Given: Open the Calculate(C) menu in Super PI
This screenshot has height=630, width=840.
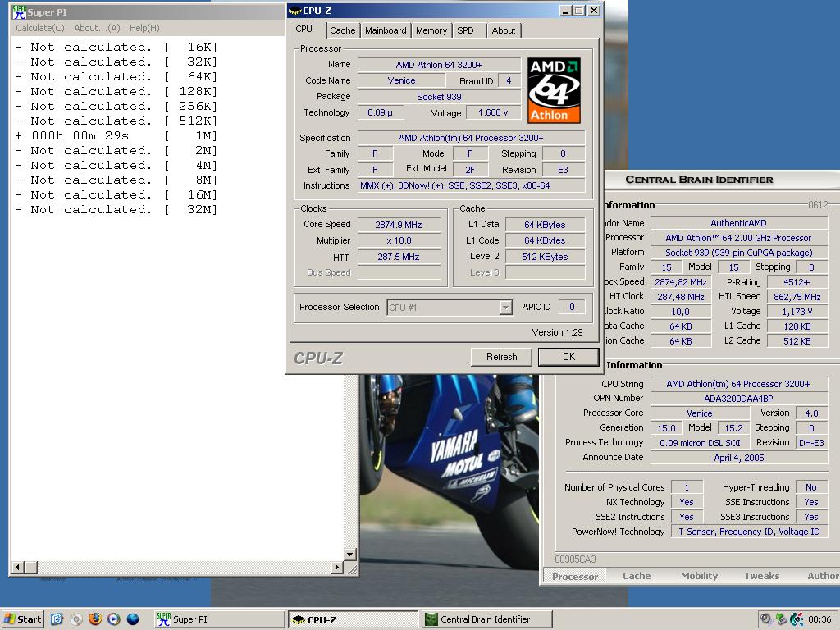Looking at the screenshot, I should pyautogui.click(x=40, y=28).
